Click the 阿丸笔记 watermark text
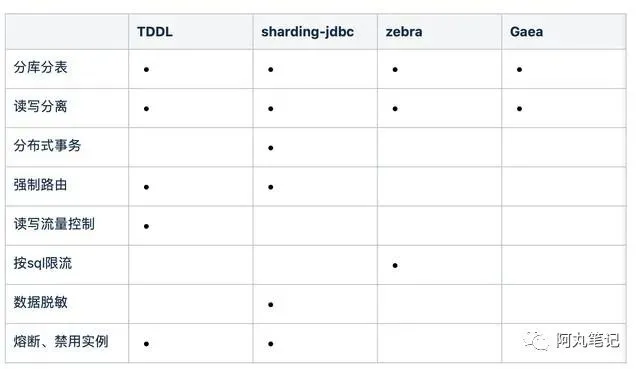Screen dimensions: 640x369 pos(588,340)
